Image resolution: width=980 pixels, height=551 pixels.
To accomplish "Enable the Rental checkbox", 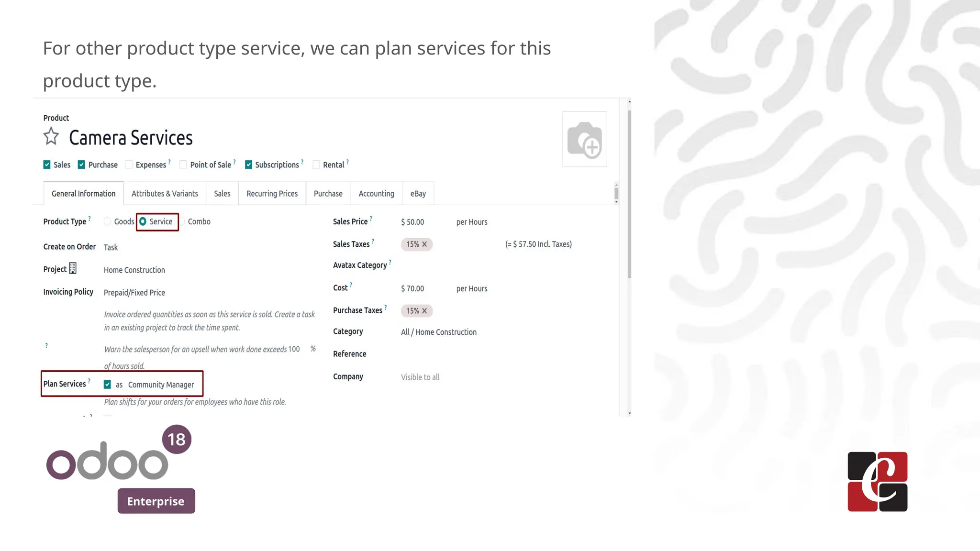I will click(316, 165).
